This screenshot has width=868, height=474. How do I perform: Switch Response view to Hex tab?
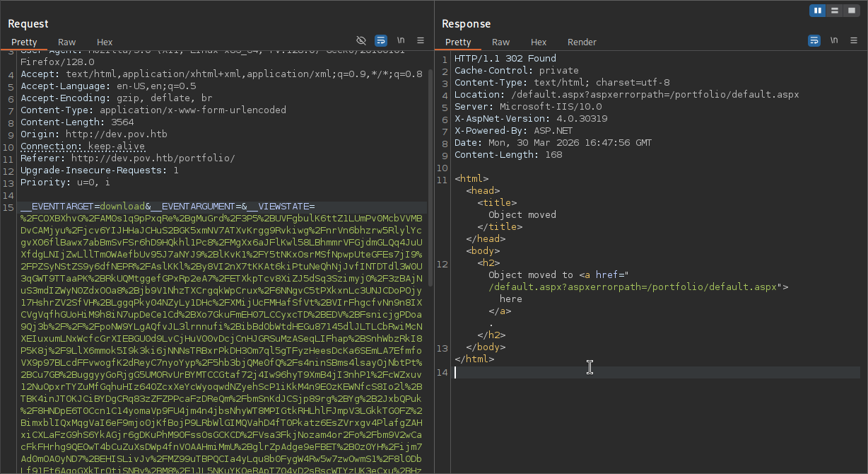[539, 42]
